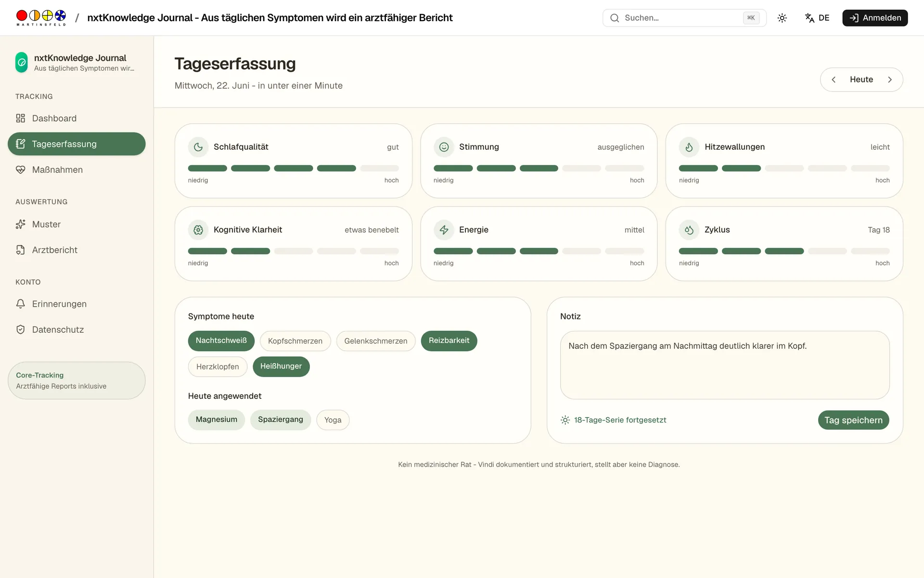Click into the Notiz text area
Image resolution: width=924 pixels, height=578 pixels.
click(725, 365)
